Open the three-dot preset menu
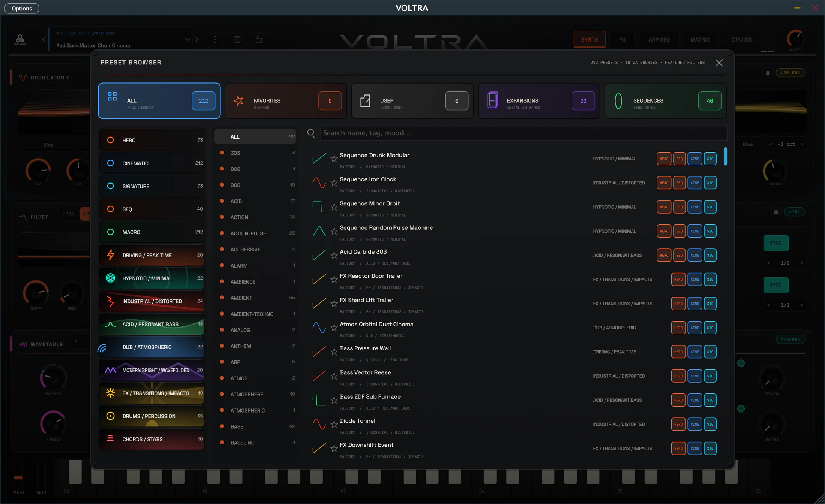The image size is (825, 504). [215, 40]
